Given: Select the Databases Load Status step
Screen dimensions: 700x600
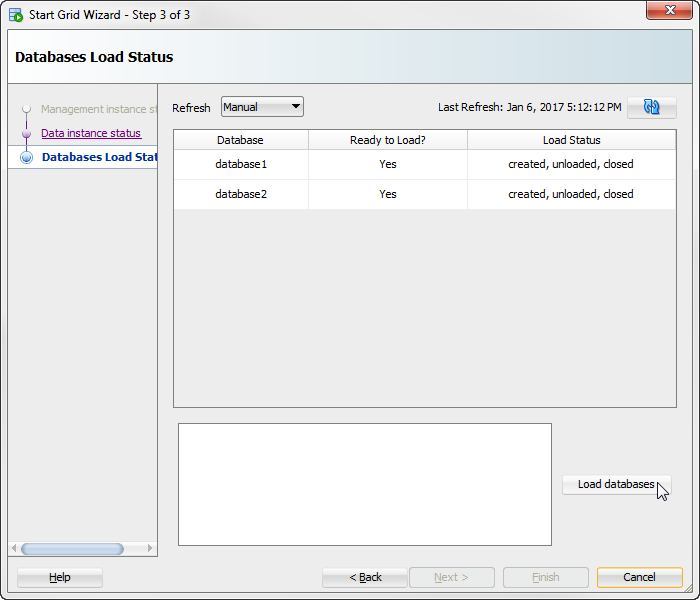Looking at the screenshot, I should point(99,157).
